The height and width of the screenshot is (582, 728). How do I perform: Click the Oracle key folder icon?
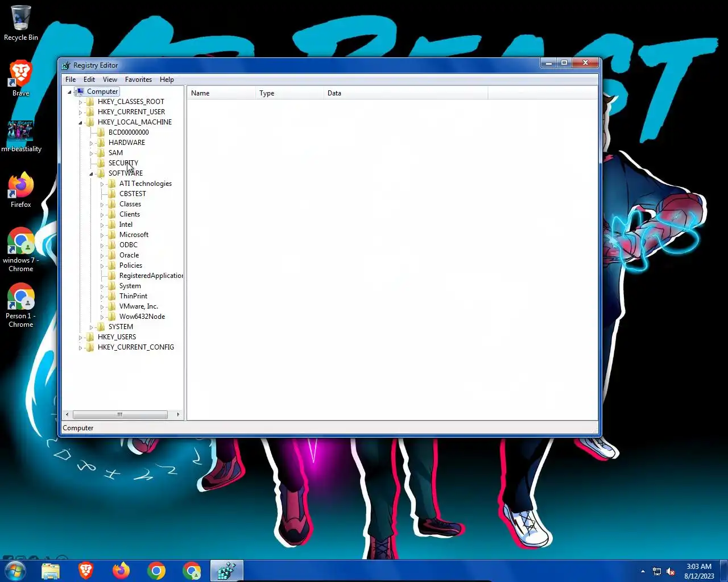click(112, 255)
